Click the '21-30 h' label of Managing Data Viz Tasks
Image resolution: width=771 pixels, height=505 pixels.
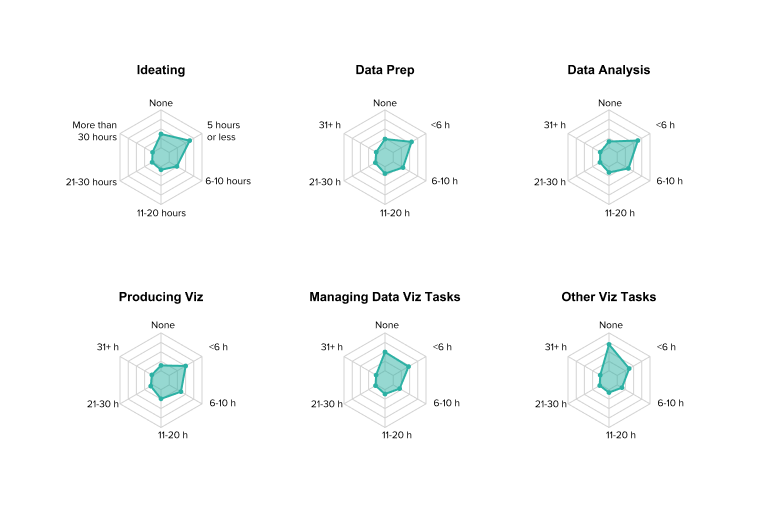click(x=326, y=404)
